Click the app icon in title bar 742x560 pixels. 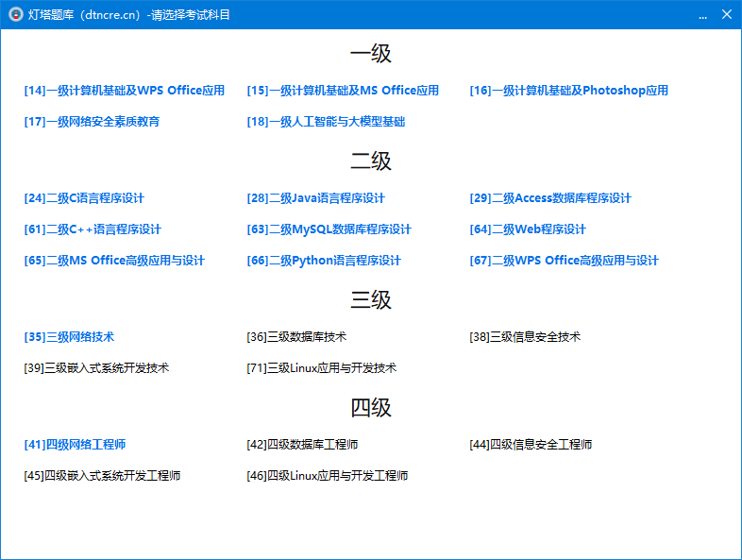(15, 15)
